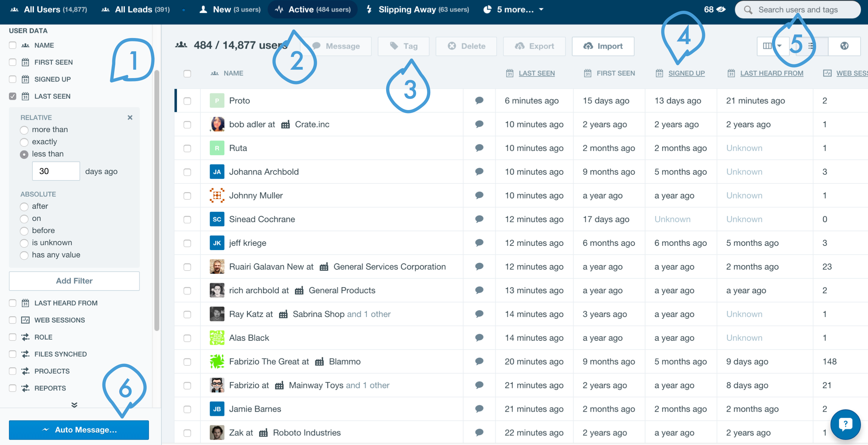The width and height of the screenshot is (868, 445).
Task: Click Johanna Archbold's JA avatar
Action: (x=217, y=172)
